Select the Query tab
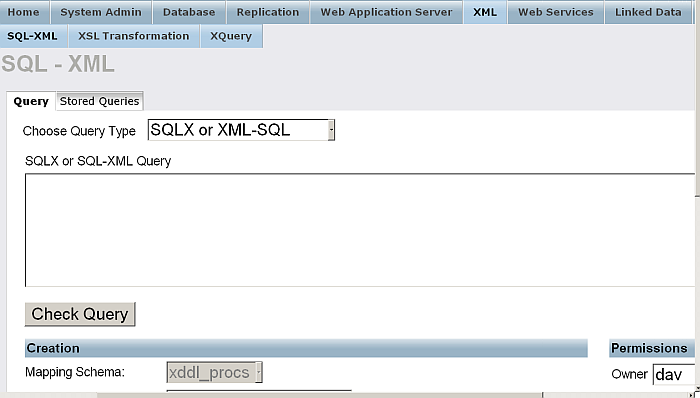 [x=31, y=101]
